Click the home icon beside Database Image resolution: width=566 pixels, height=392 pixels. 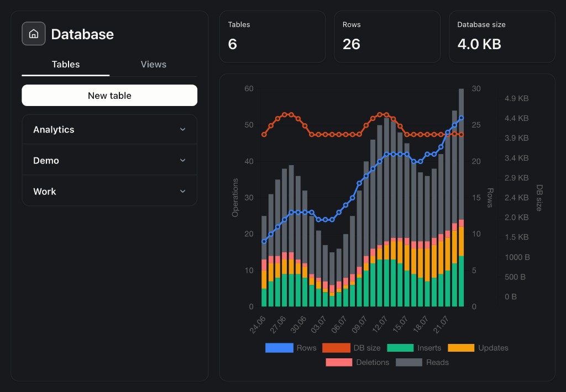(34, 34)
